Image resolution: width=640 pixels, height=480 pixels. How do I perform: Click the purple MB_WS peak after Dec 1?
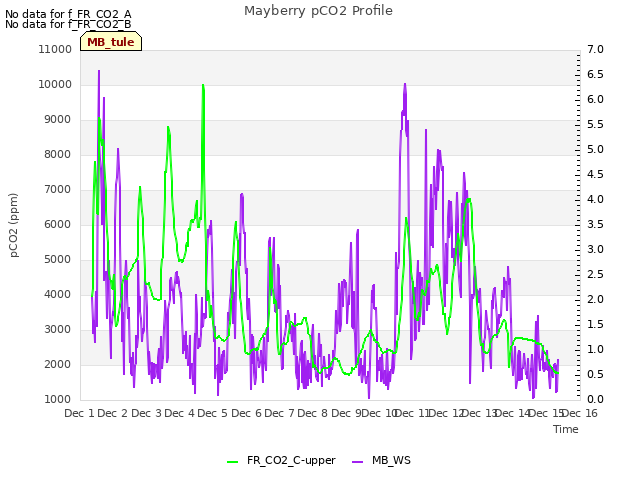(99, 71)
